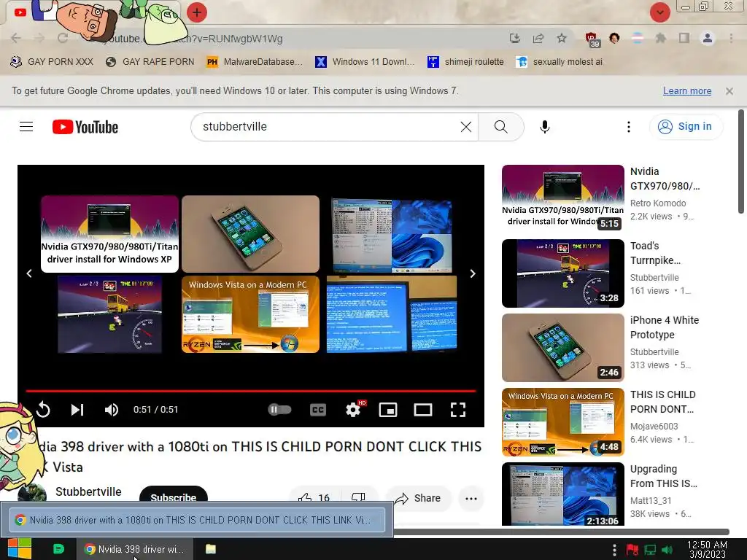
Task: Open the uBlock extension icon showing 39
Action: click(592, 39)
